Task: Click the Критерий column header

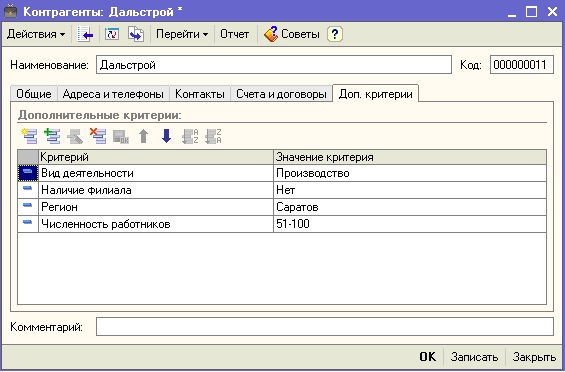Action: (156, 157)
